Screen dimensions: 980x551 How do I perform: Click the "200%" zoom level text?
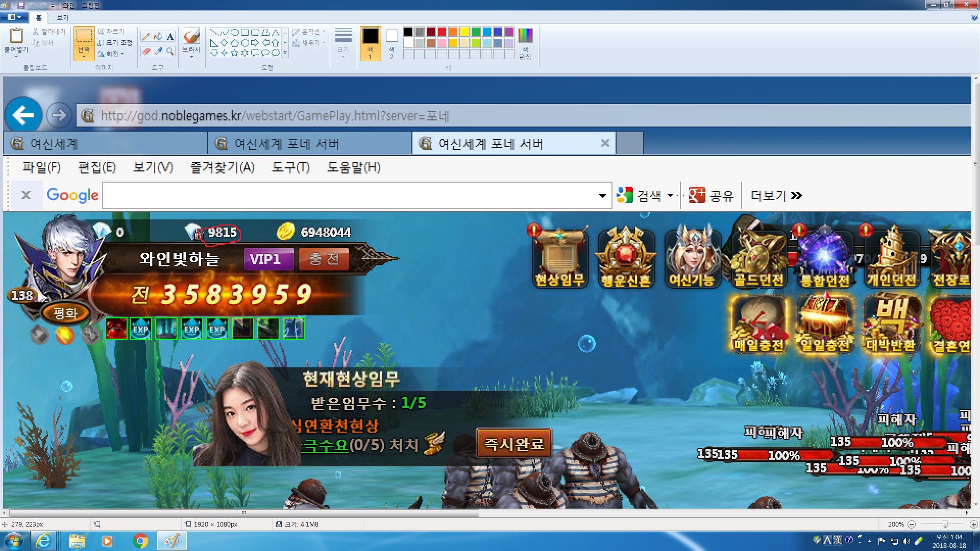pos(896,524)
